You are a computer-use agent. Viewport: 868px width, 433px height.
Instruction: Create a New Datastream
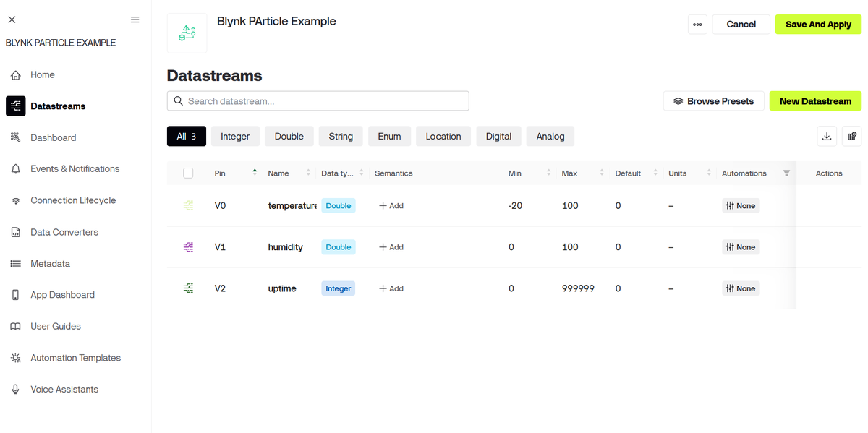[x=815, y=101]
